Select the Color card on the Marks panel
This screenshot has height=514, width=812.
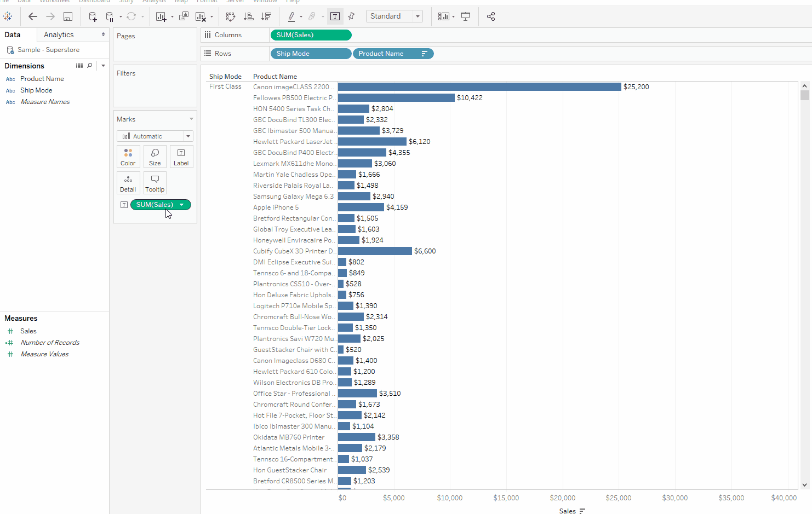pos(128,157)
